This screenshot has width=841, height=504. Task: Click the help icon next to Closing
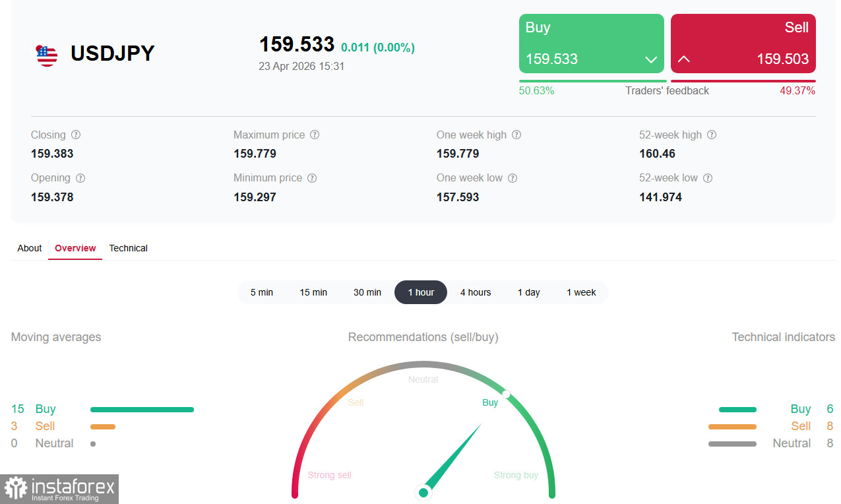(76, 135)
